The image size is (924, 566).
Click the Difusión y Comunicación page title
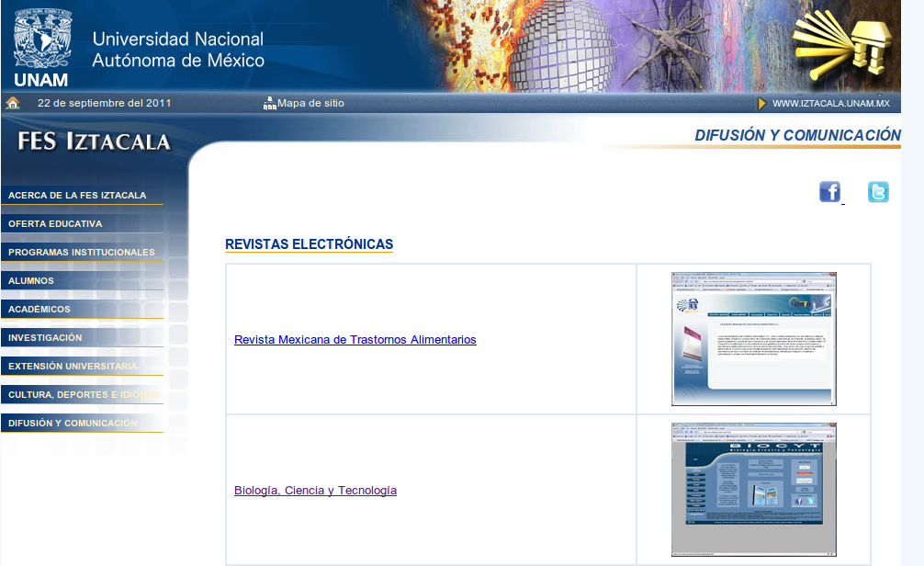click(x=797, y=135)
